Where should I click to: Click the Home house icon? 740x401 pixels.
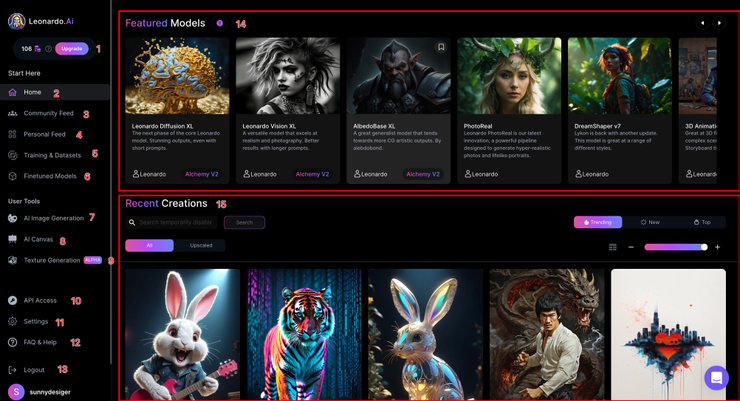pos(13,92)
